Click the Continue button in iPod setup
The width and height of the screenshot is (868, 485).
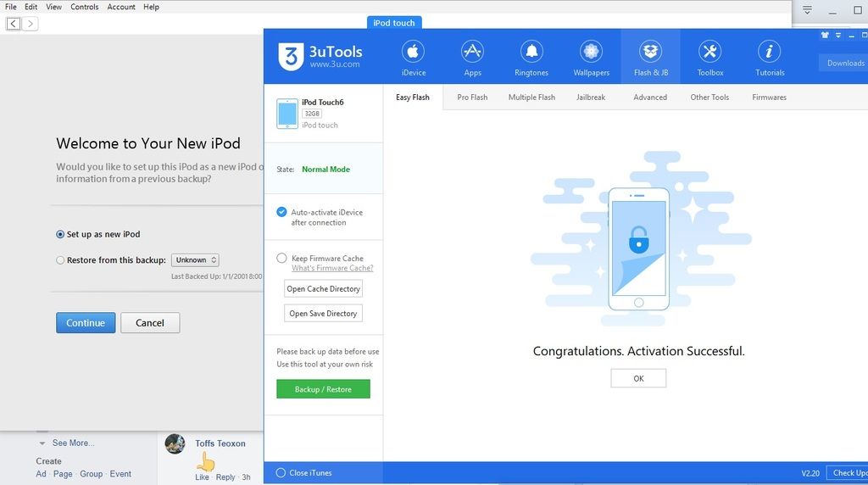tap(86, 323)
